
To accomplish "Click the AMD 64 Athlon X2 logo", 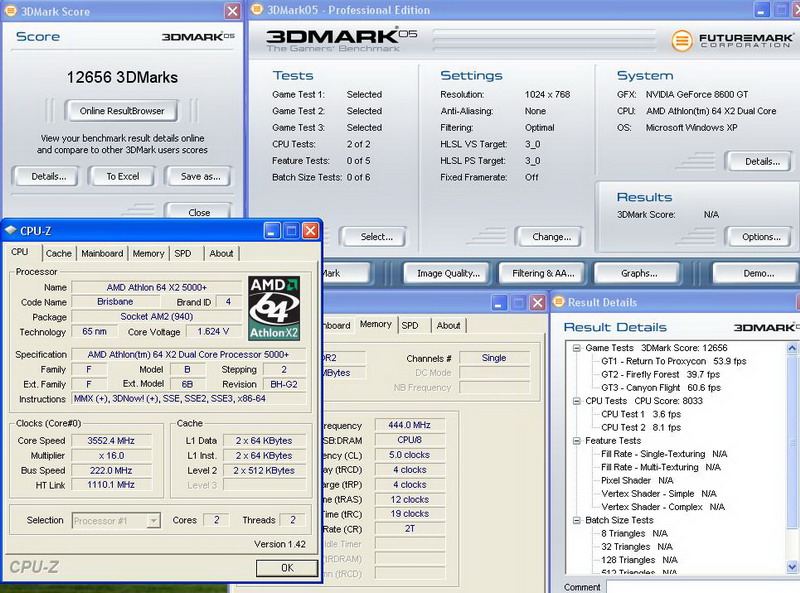I will coord(274,308).
